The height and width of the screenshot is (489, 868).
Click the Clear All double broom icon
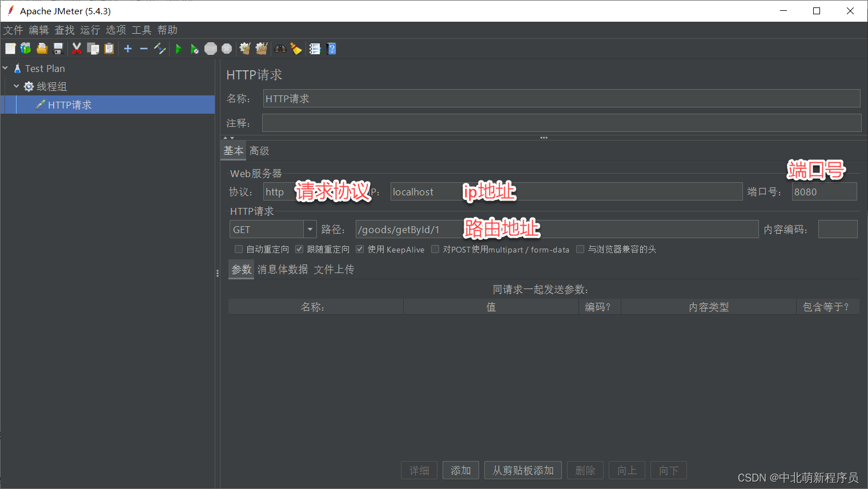262,49
